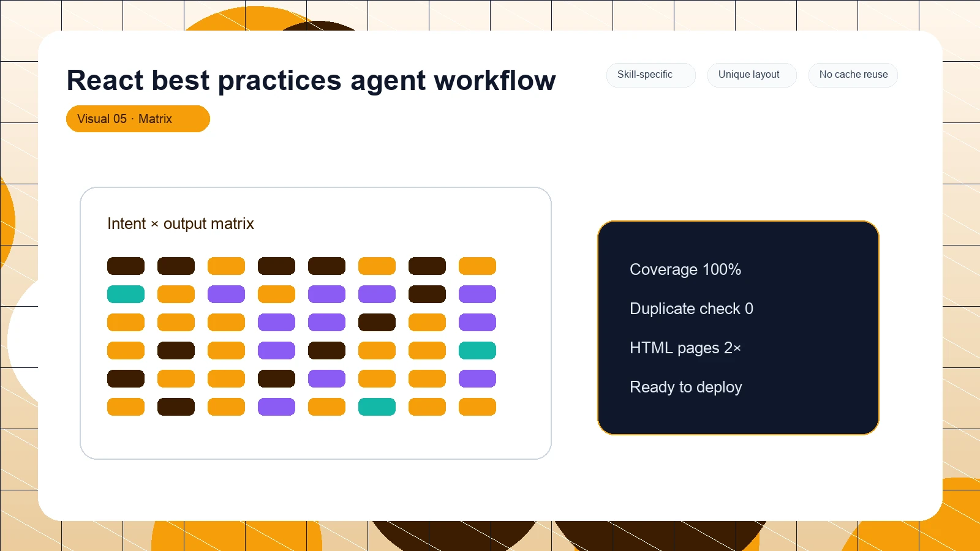The width and height of the screenshot is (980, 551).
Task: Pick the teal cell in the fourth matrix row
Action: coord(477,351)
